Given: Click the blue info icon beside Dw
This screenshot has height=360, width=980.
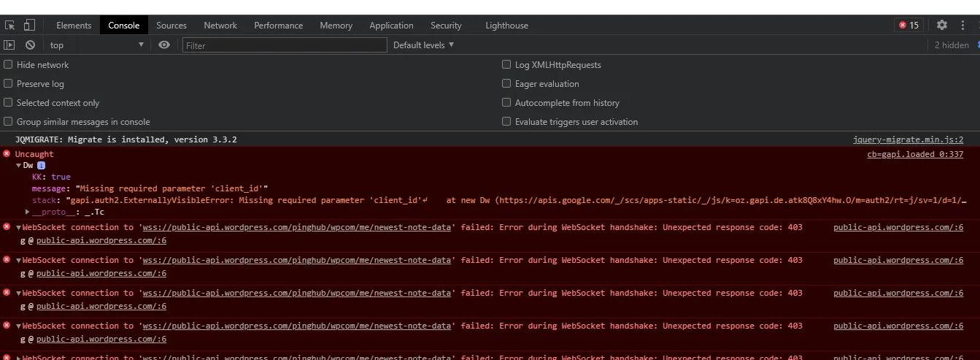Looking at the screenshot, I should (x=41, y=166).
